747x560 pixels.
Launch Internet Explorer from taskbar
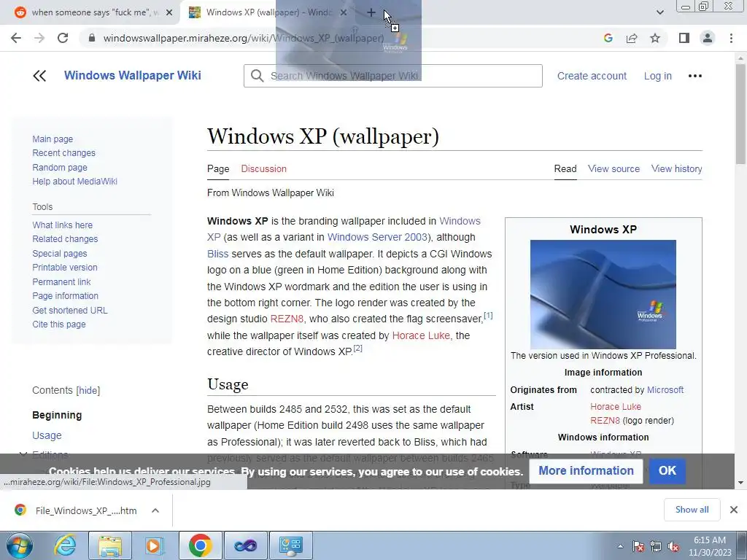pyautogui.click(x=65, y=545)
